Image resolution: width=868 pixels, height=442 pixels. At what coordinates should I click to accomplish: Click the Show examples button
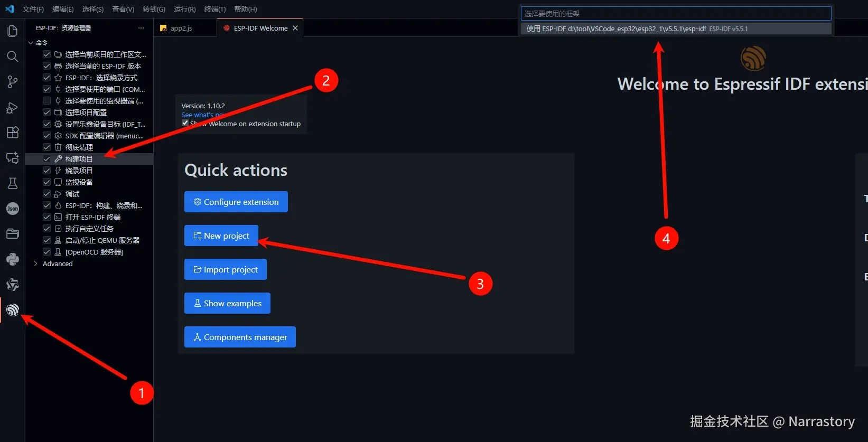[x=227, y=303]
